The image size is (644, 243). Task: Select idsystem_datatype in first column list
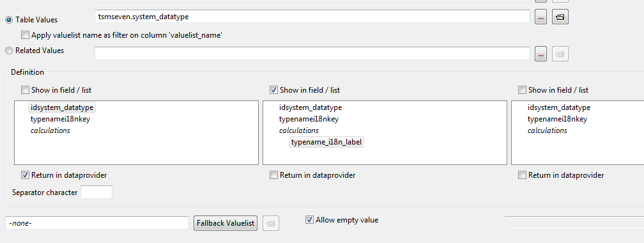pyautogui.click(x=62, y=107)
